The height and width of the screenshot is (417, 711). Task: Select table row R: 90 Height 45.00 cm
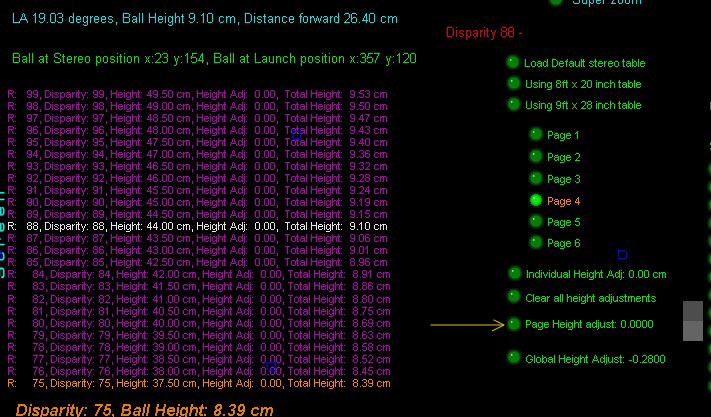[x=198, y=202]
